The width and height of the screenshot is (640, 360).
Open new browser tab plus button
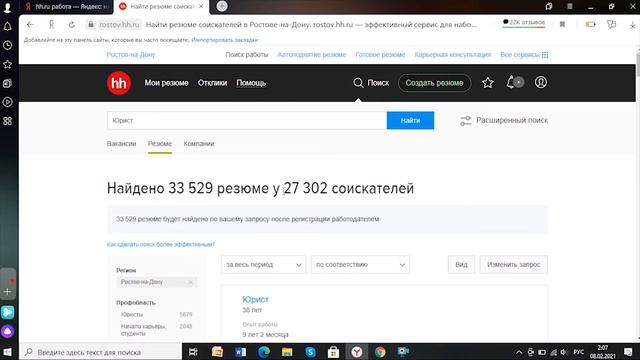tap(222, 6)
